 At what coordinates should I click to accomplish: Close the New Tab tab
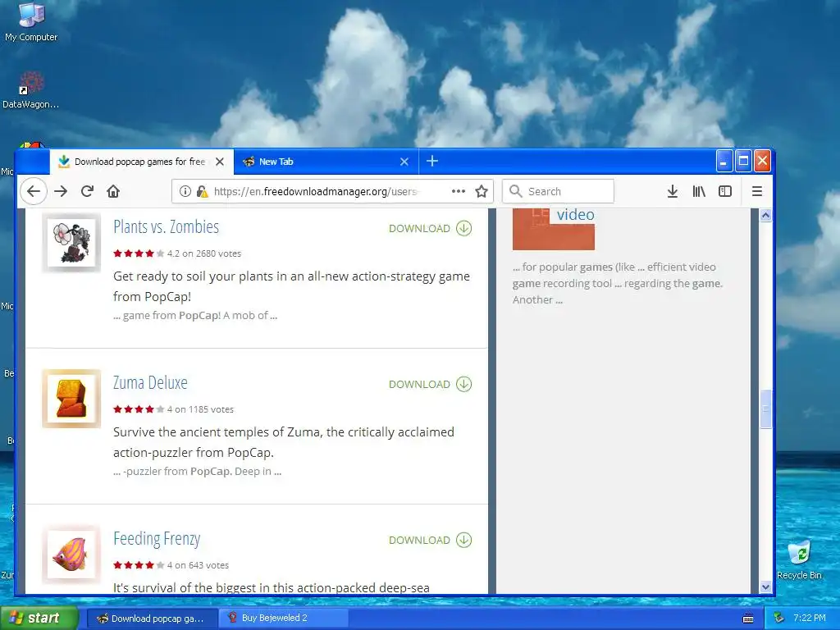tap(404, 162)
